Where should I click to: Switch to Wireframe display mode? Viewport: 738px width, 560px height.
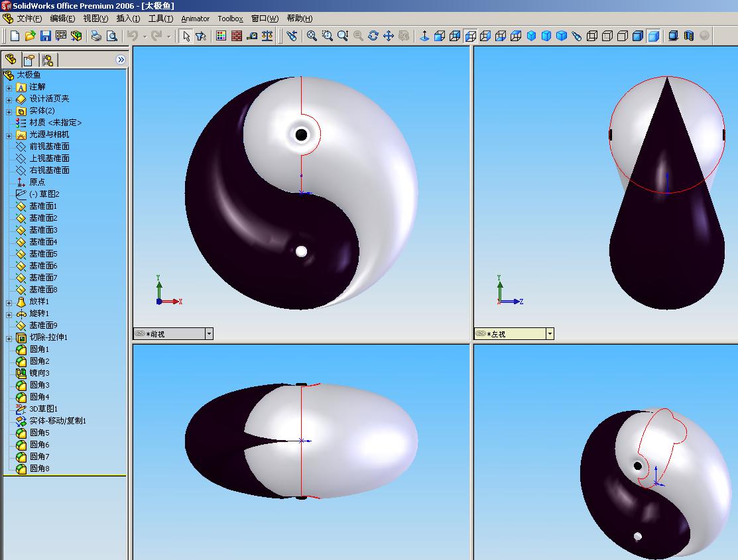592,36
